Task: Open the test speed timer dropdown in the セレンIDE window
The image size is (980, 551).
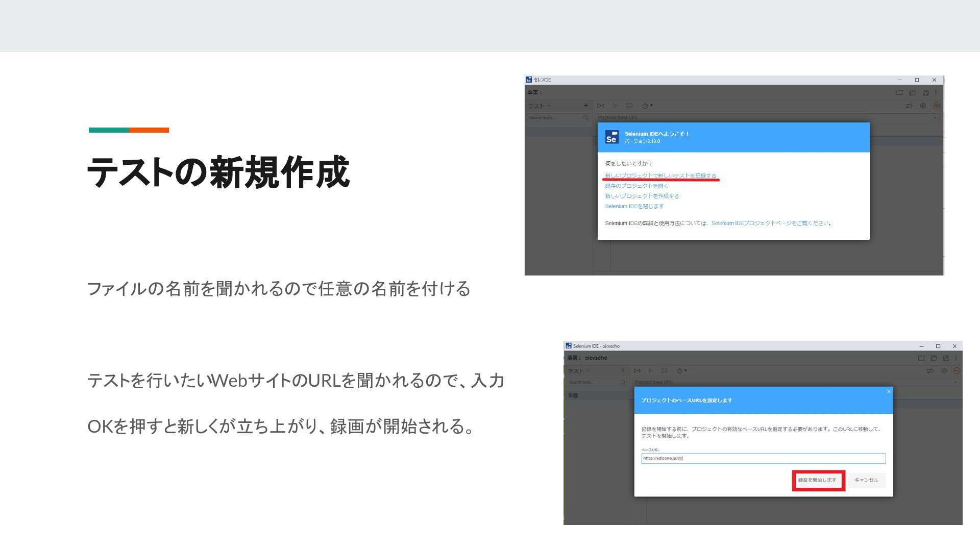Action: coord(647,106)
